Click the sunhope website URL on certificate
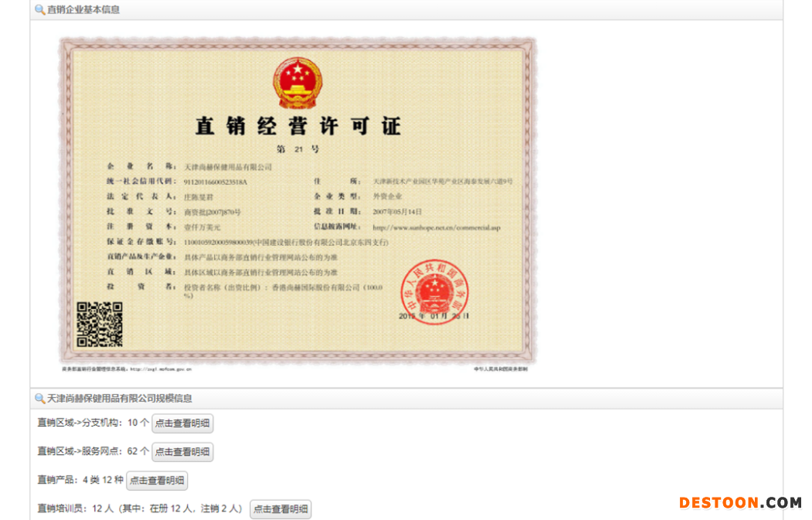The width and height of the screenshot is (812, 520). 437,228
